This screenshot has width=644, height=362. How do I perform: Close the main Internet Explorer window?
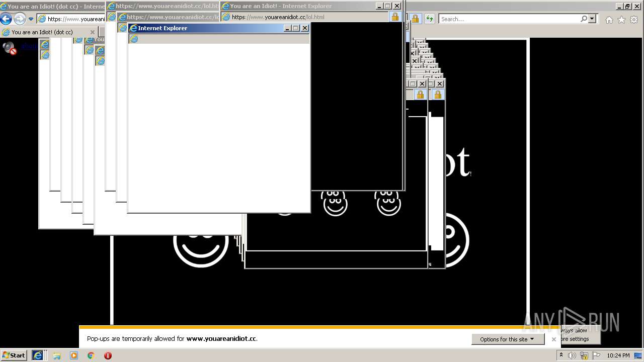(636, 6)
